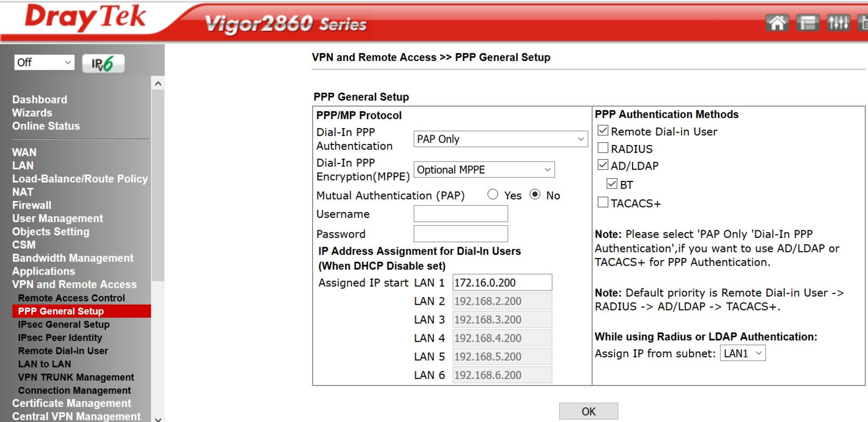Open the Dashboard link in the sidebar
Image resolution: width=868 pixels, height=422 pixels.
click(40, 99)
